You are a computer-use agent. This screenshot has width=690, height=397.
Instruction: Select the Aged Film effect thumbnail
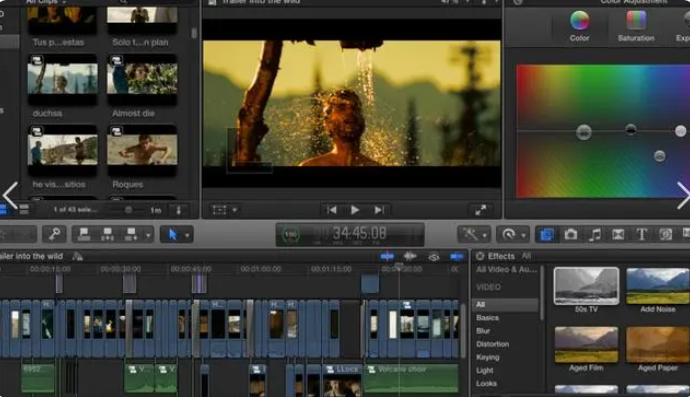586,344
